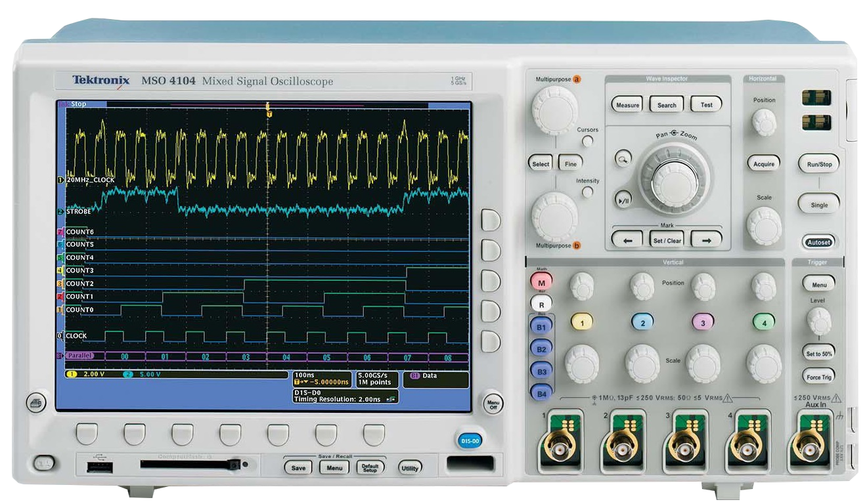Click the Select button
This screenshot has width=867, height=504.
tap(541, 163)
